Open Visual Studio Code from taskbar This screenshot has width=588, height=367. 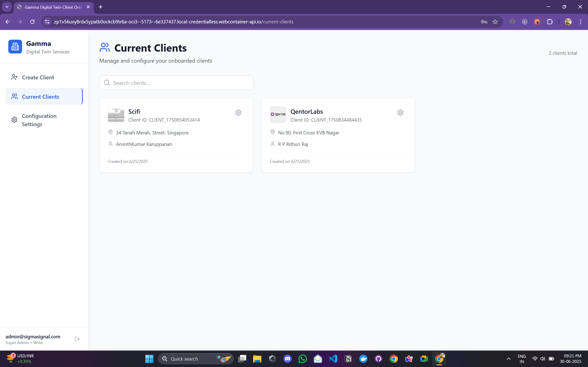click(333, 359)
